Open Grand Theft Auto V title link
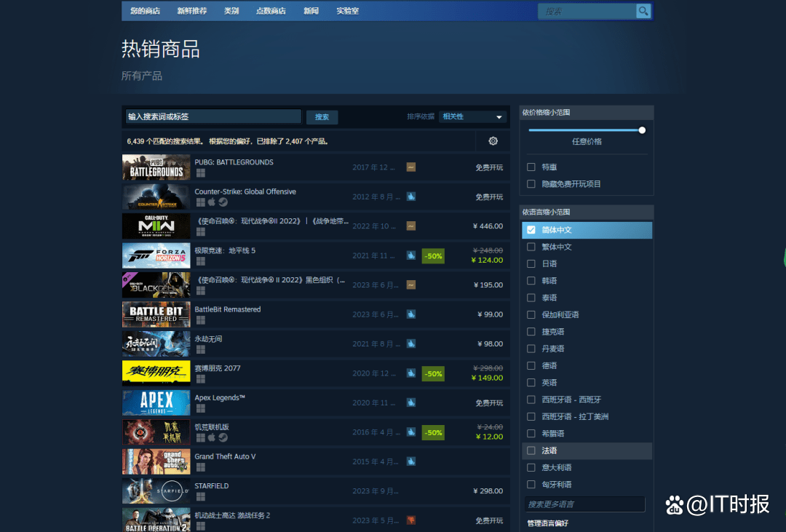 pos(225,456)
